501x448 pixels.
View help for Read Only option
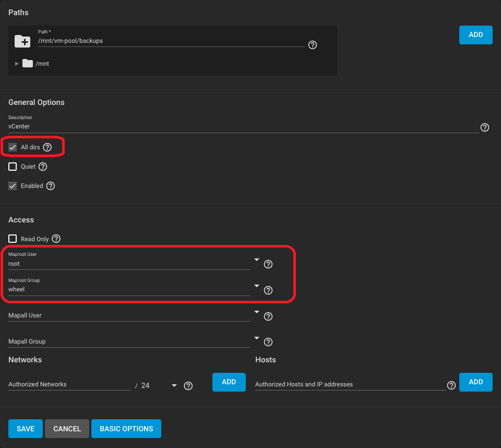[x=56, y=239]
